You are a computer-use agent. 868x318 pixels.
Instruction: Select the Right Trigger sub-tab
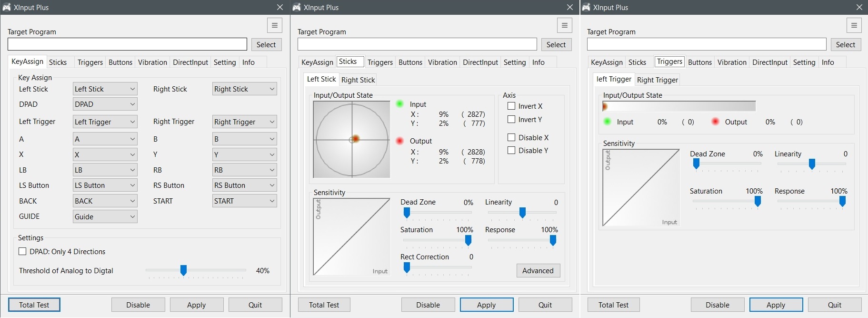[x=658, y=80]
